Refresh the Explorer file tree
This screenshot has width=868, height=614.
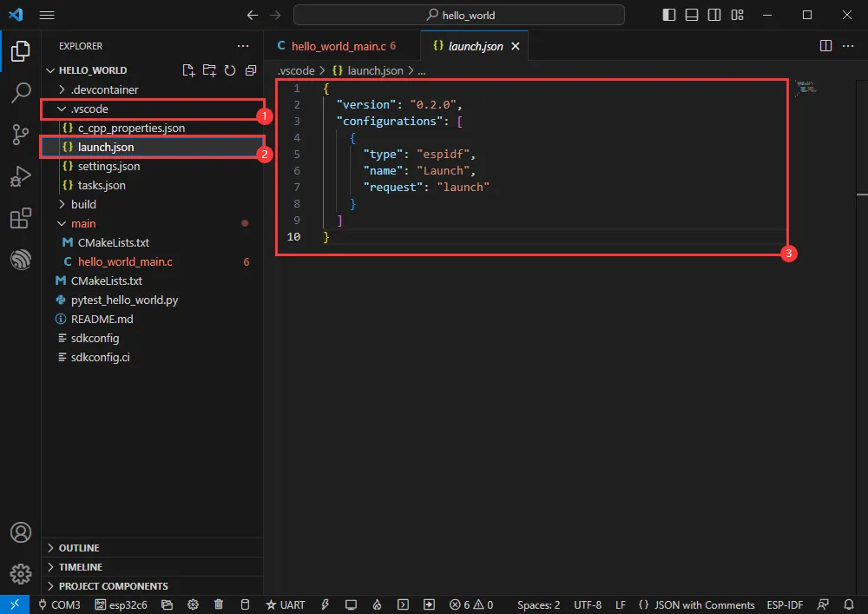(230, 70)
